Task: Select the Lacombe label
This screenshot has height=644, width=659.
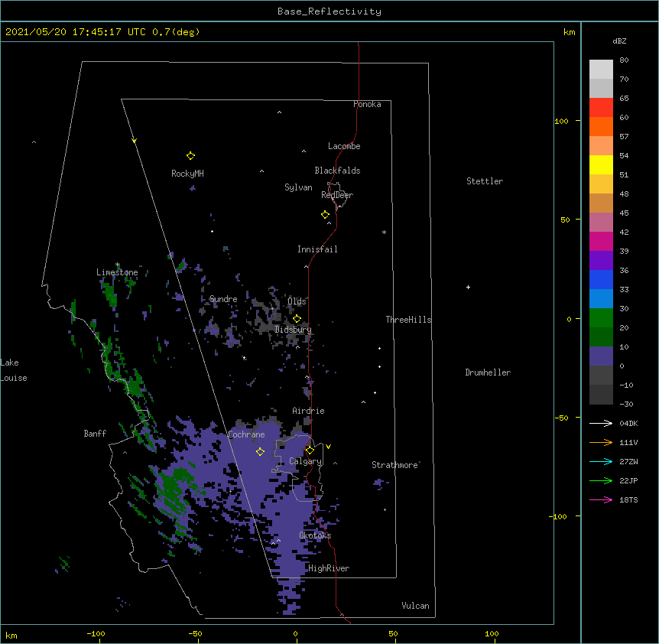Action: click(x=344, y=146)
